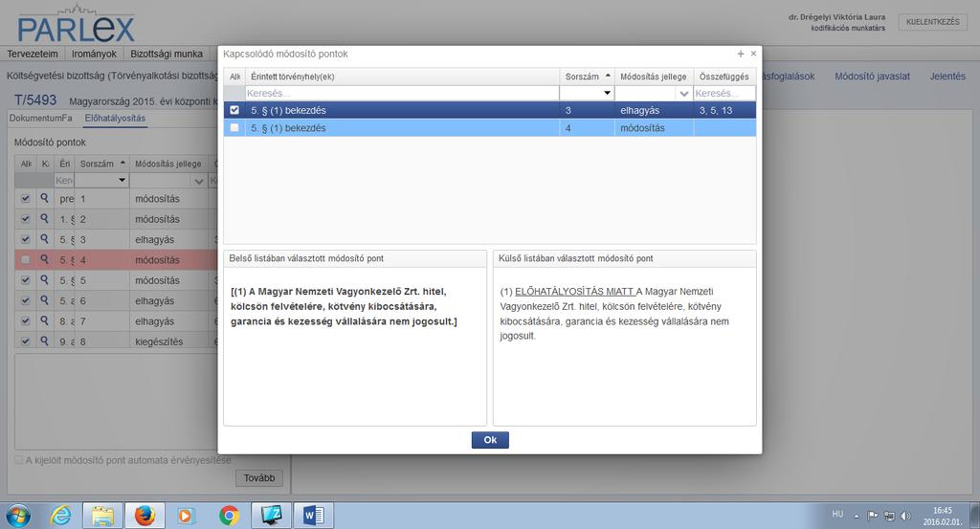980x529 pixels.
Task: Click the dialog's Módosítás jellege column header
Action: [654, 77]
